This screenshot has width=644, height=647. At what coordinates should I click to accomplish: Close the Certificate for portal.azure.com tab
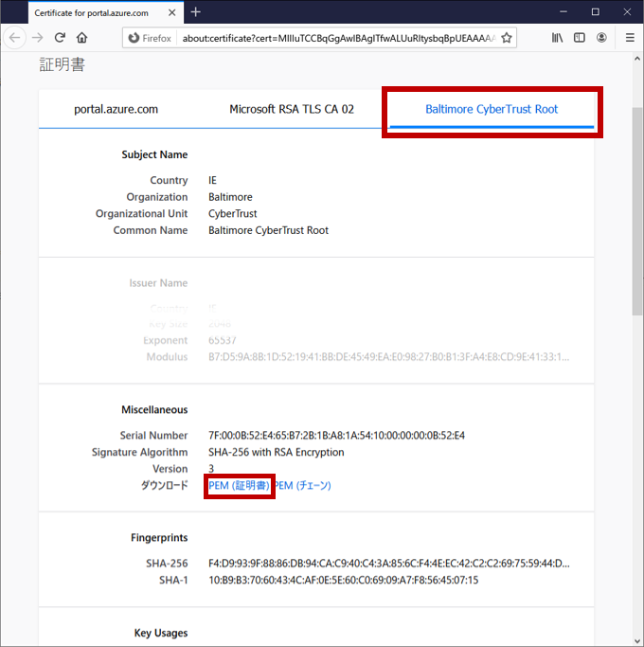coord(172,13)
